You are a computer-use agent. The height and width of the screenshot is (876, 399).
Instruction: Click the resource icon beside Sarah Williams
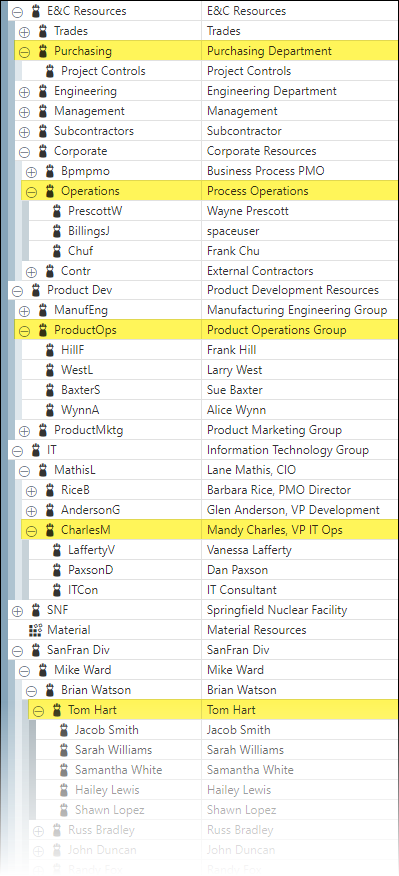pos(64,750)
